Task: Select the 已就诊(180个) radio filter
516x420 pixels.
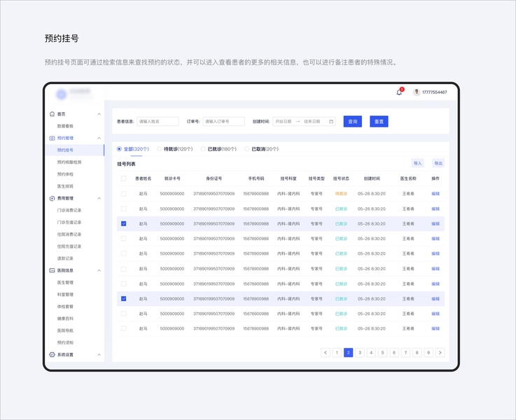Action: click(x=203, y=149)
